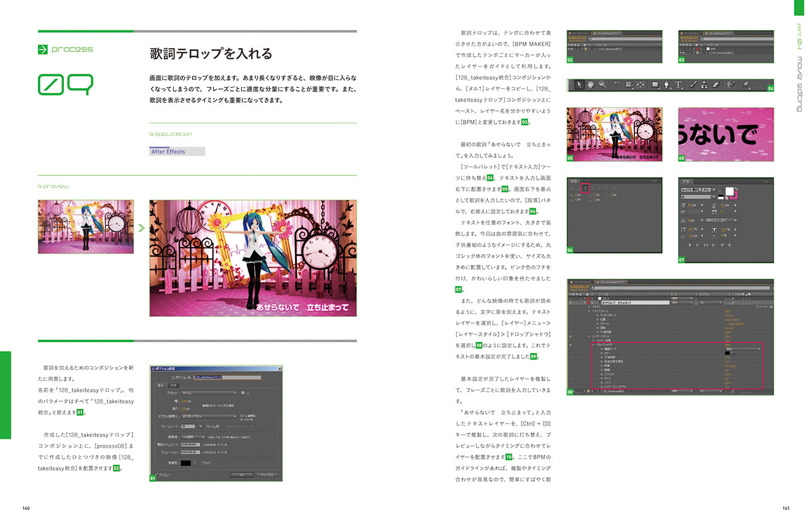Open the text fill color swatch
The image size is (812, 527).
point(729,192)
